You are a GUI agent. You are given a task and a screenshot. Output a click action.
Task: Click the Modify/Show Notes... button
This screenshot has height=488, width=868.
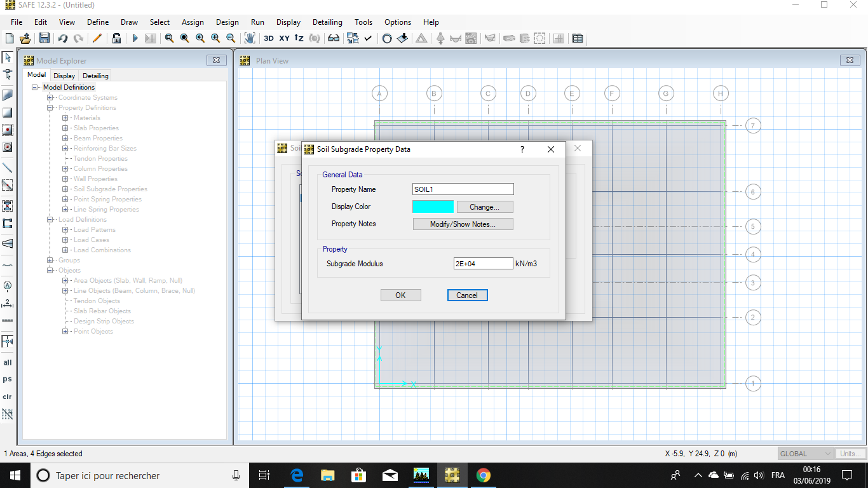(463, 224)
